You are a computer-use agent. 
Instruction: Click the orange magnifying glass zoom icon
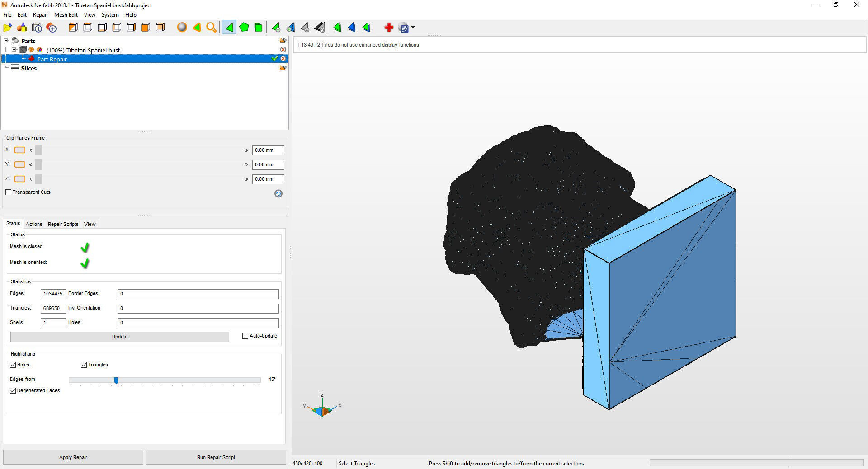[211, 28]
